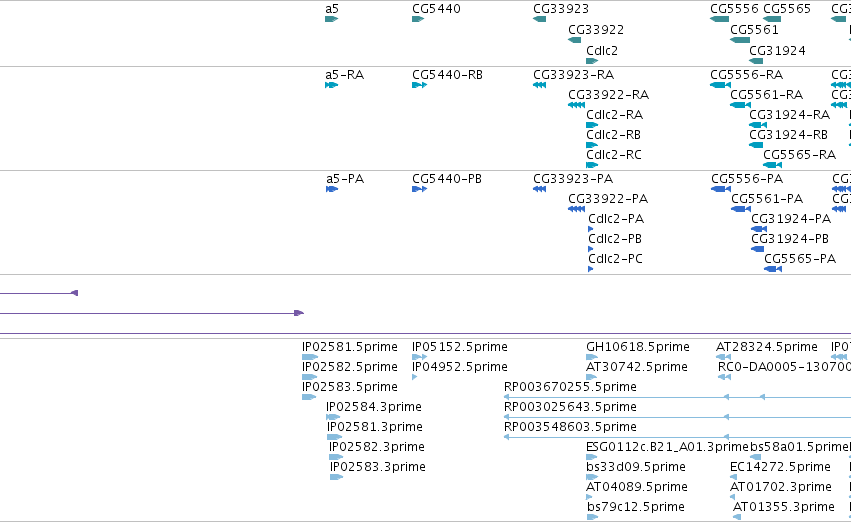Click the a5-RA transcript glyph
Screen dimensions: 851x522
pos(332,85)
